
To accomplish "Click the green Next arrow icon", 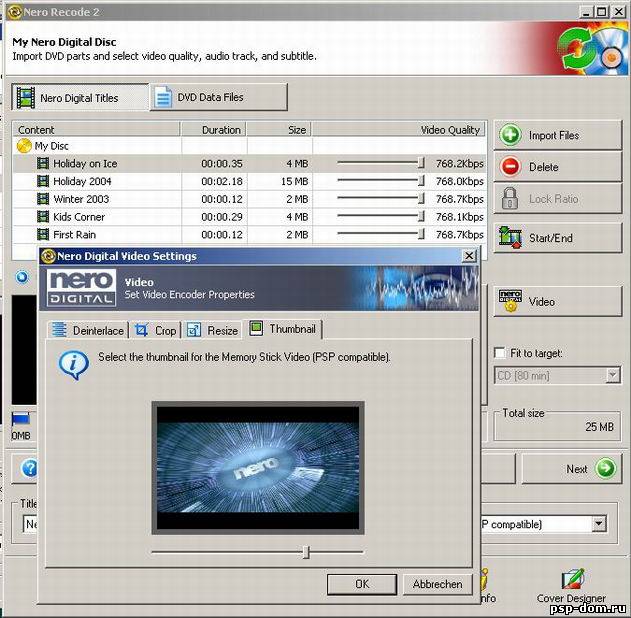I will (x=605, y=469).
